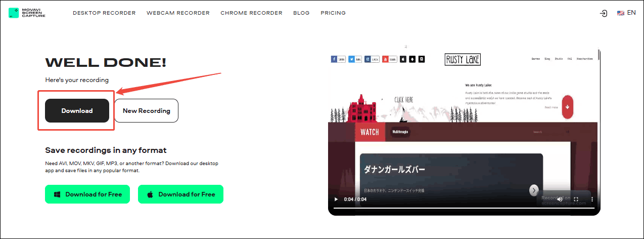Enter fullscreen on the video player
Screen dimensions: 644x239
(576, 200)
